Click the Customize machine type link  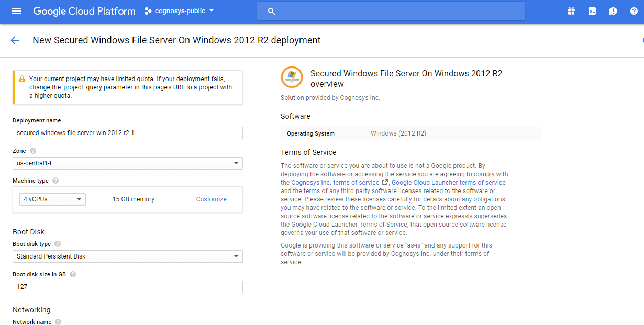click(212, 199)
